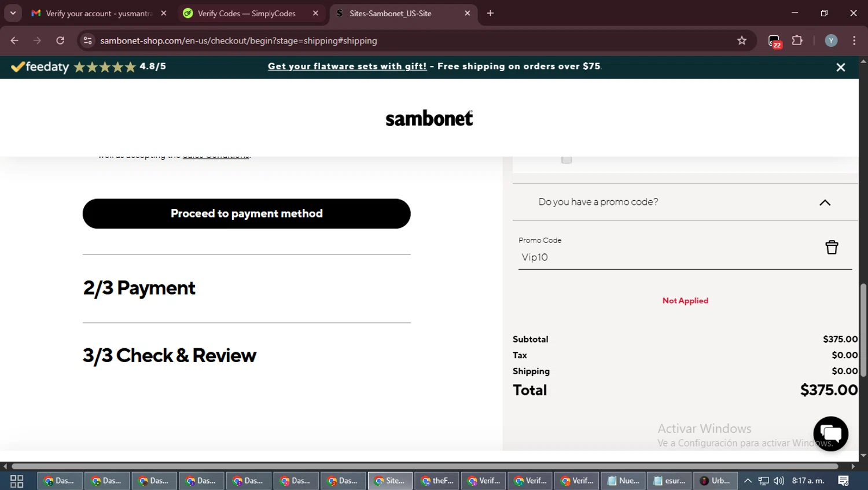Click the 8:17 a. m. clock
The image size is (868, 490).
[808, 481]
